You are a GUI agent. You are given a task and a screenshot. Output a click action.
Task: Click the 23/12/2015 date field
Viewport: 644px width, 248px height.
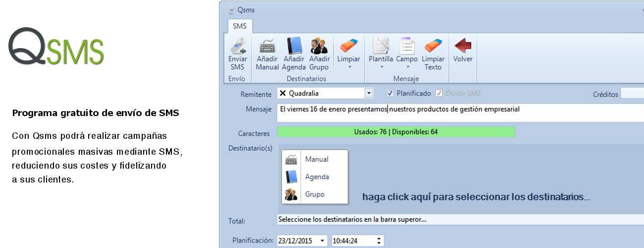[x=302, y=241]
